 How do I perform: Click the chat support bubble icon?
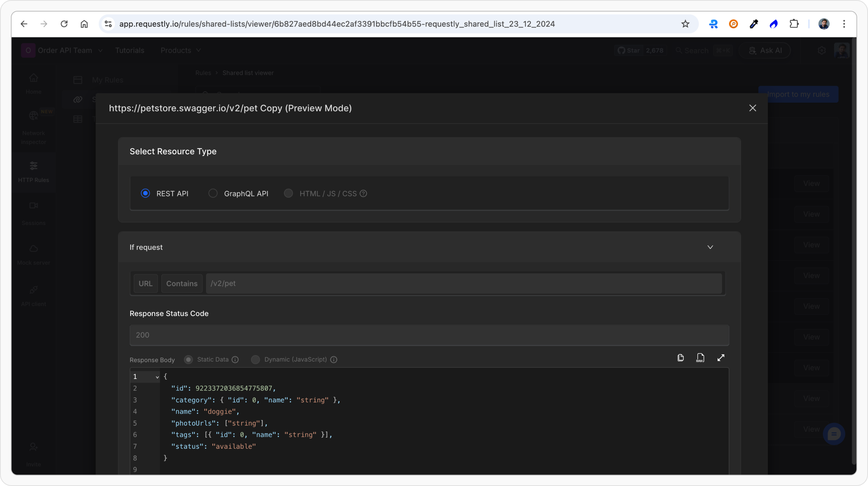point(834,434)
